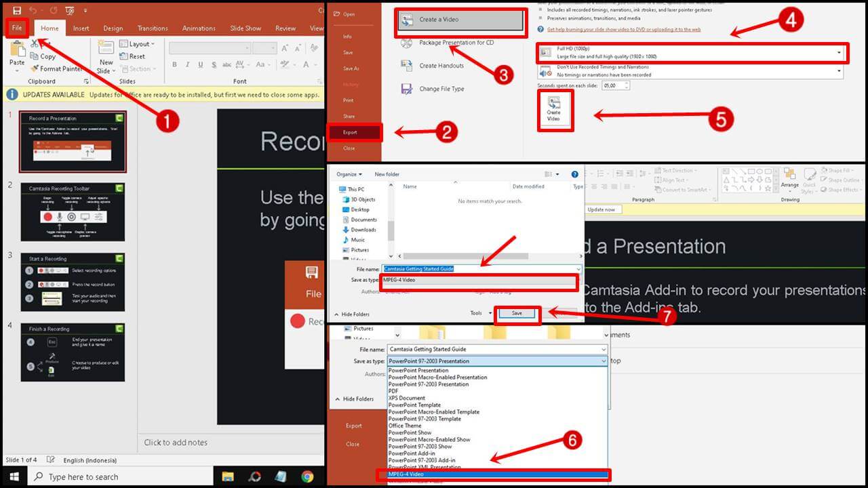Click the Save icon in Quick Access Toolbar
This screenshot has width=868, height=488.
[17, 10]
